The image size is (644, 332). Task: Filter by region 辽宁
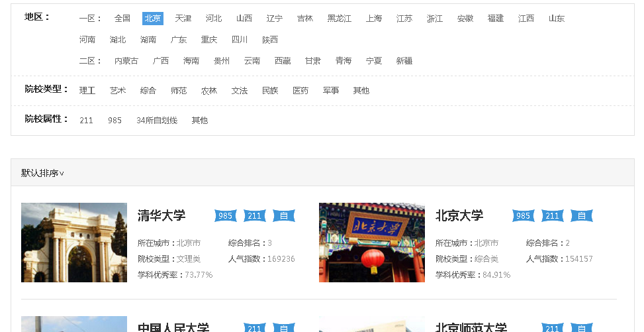[275, 19]
